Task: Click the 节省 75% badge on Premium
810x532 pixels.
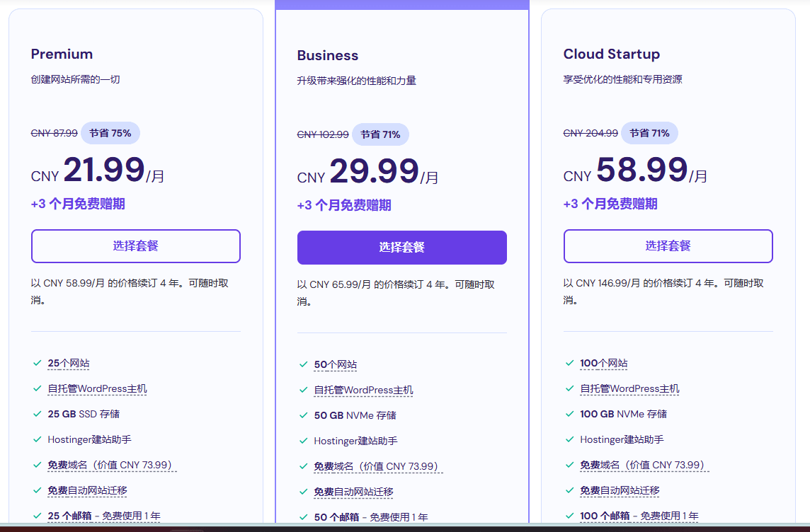Action: pyautogui.click(x=110, y=133)
